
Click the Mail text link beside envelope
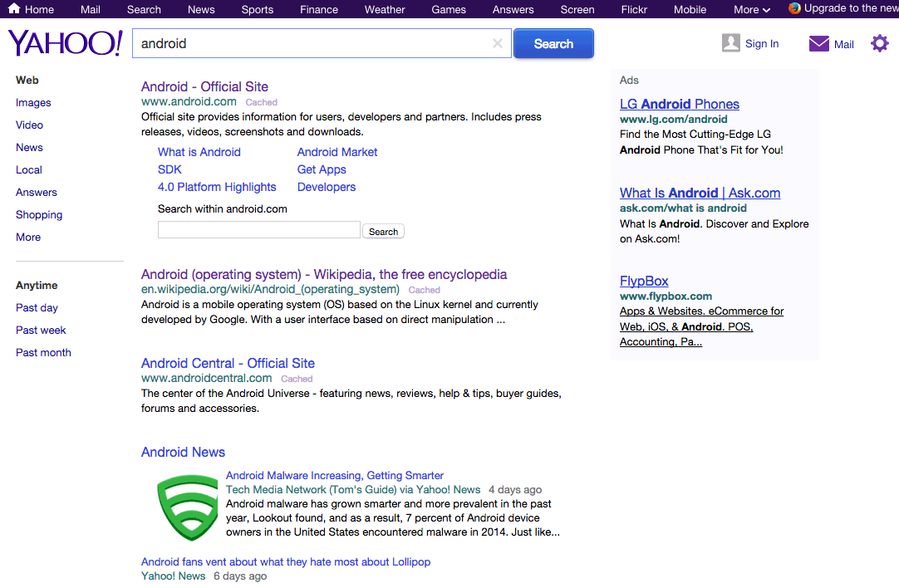(843, 44)
